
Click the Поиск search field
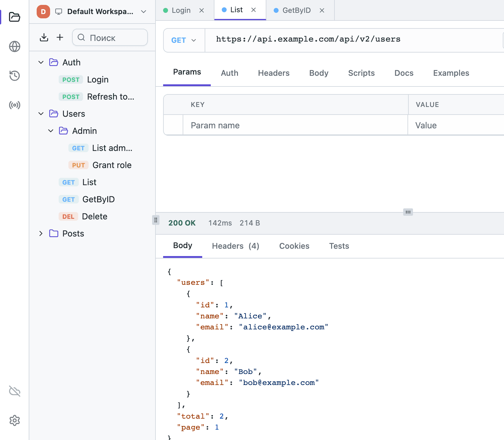(x=110, y=37)
